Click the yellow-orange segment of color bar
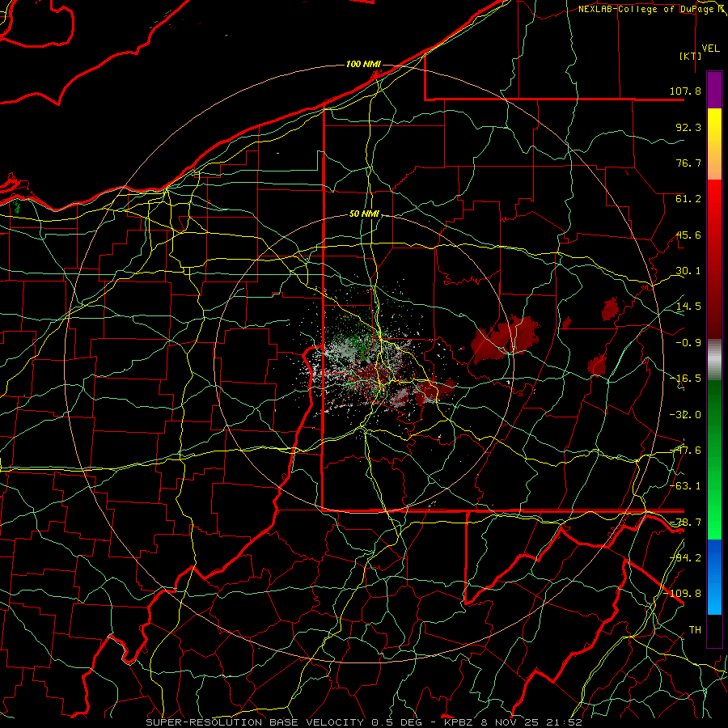The width and height of the screenshot is (728, 728). (714, 144)
